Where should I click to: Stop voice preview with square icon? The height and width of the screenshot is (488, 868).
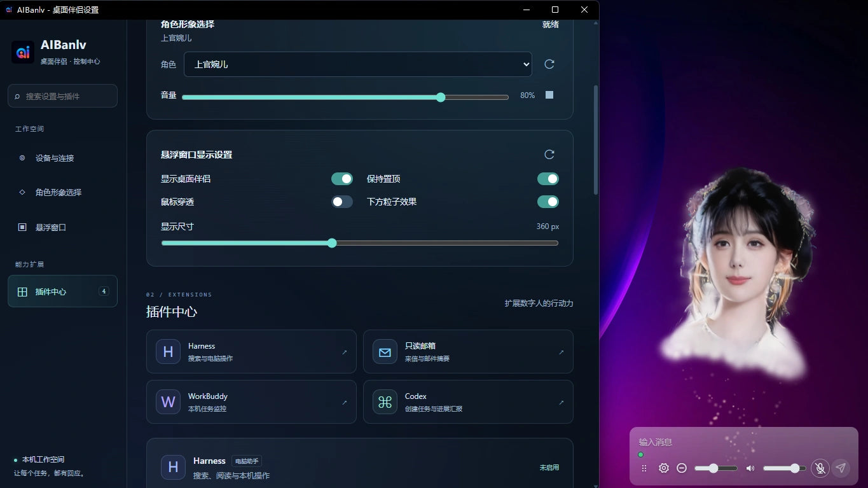pos(549,95)
